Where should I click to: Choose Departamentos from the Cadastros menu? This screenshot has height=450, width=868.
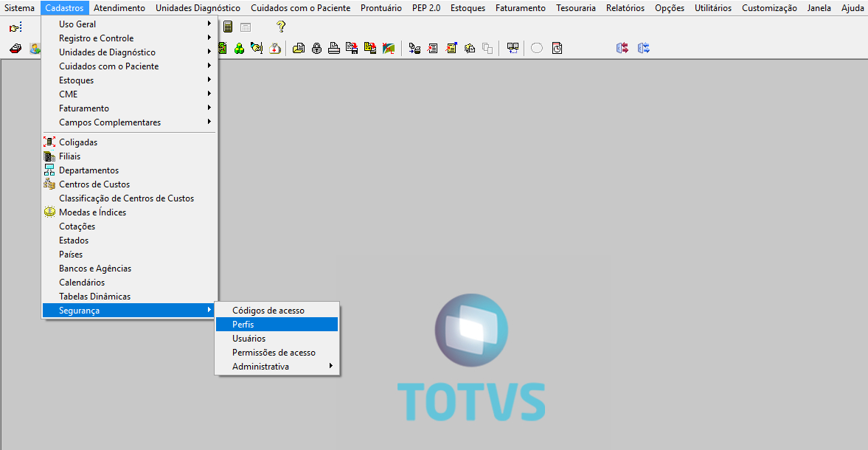[x=128, y=170]
